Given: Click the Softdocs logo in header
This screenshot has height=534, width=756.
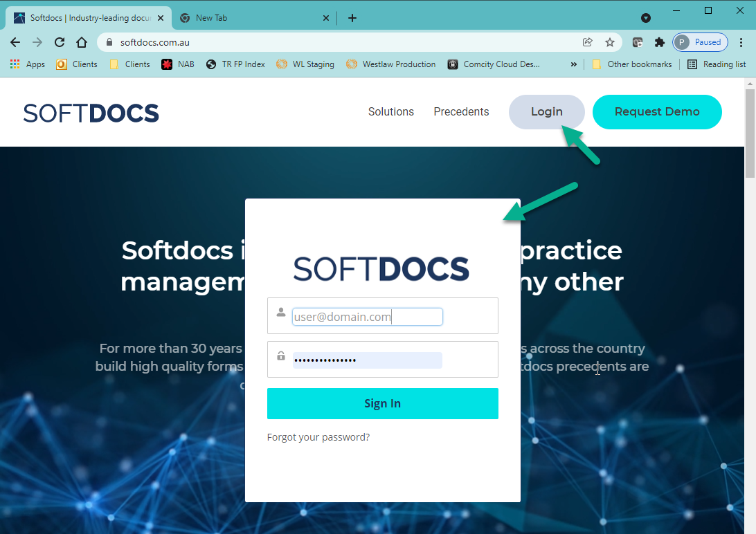Looking at the screenshot, I should tap(91, 112).
